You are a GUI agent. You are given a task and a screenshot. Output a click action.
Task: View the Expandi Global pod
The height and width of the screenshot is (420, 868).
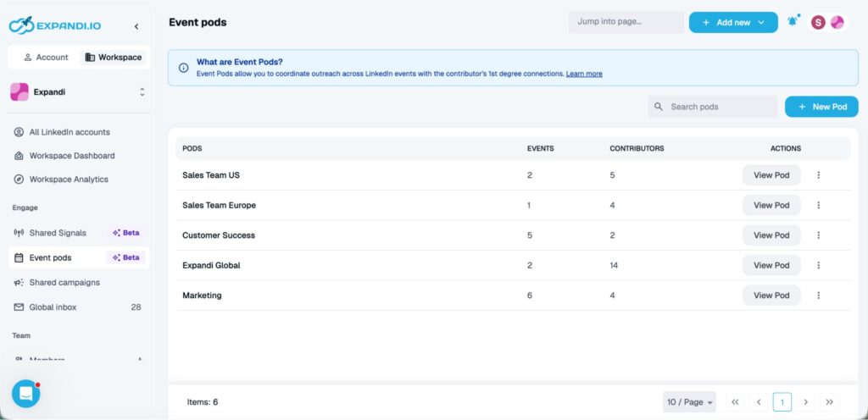point(771,265)
